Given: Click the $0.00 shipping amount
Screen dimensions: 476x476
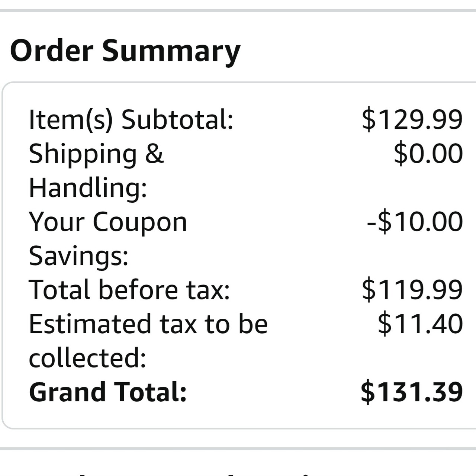Looking at the screenshot, I should click(x=428, y=154).
